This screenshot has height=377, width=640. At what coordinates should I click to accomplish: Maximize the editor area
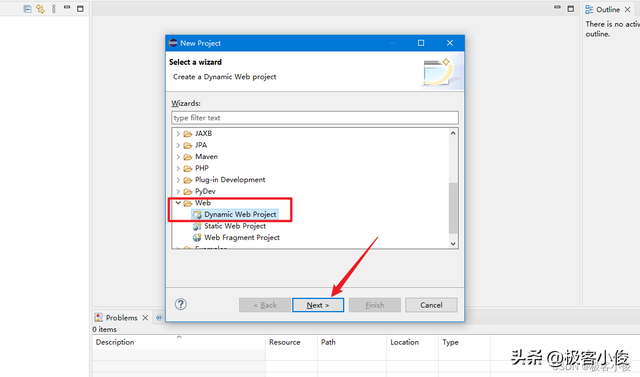point(571,9)
